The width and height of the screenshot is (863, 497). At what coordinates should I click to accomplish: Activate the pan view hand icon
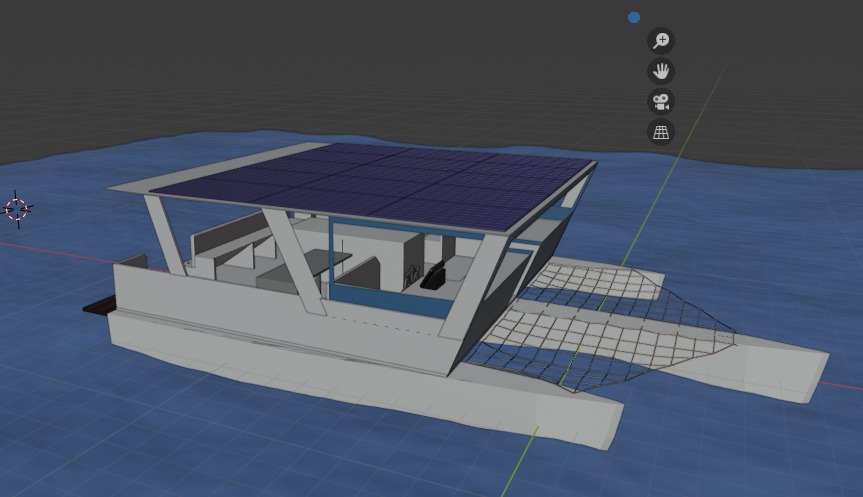click(x=660, y=71)
